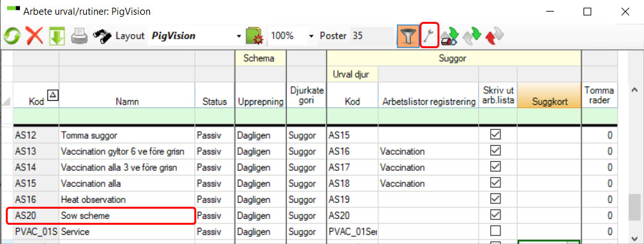This screenshot has height=244, width=644.
Task: Open layout settings icon beside PigVision
Action: tap(255, 36)
